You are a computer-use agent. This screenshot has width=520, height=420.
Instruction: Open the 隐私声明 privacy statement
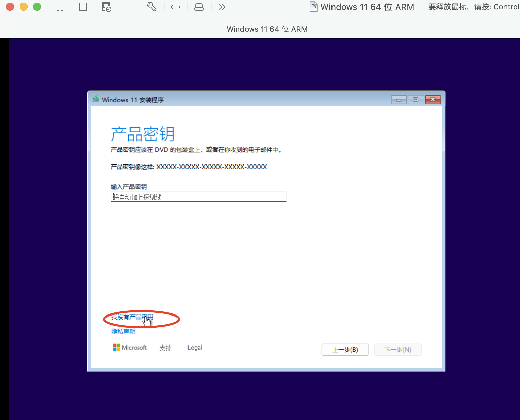pos(123,331)
